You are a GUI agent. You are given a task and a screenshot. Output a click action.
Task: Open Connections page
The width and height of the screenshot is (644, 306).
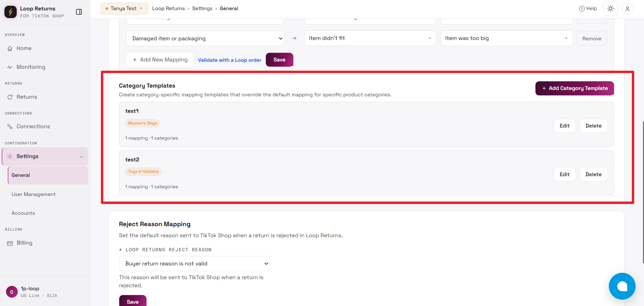pos(33,126)
